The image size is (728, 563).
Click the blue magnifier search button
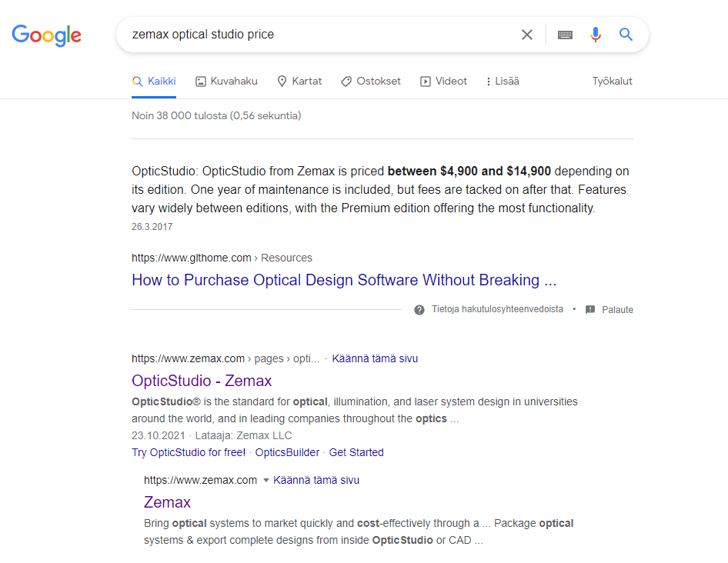click(x=626, y=35)
